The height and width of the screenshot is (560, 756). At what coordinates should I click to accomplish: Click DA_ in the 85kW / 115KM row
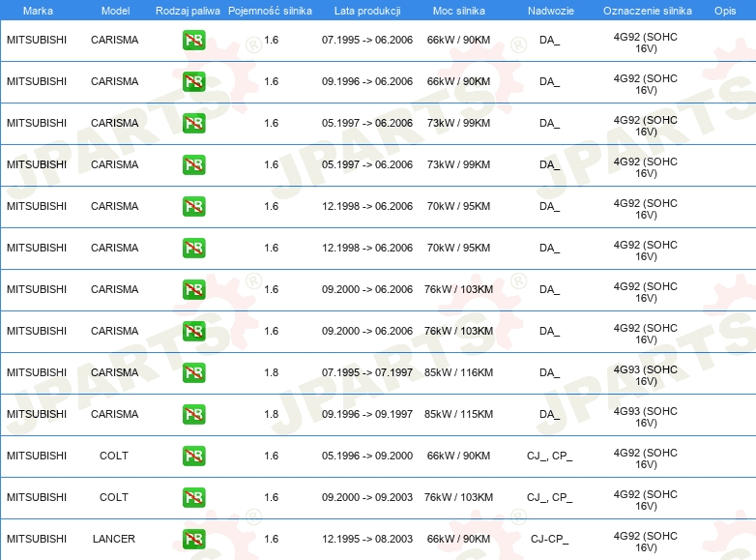coord(550,414)
